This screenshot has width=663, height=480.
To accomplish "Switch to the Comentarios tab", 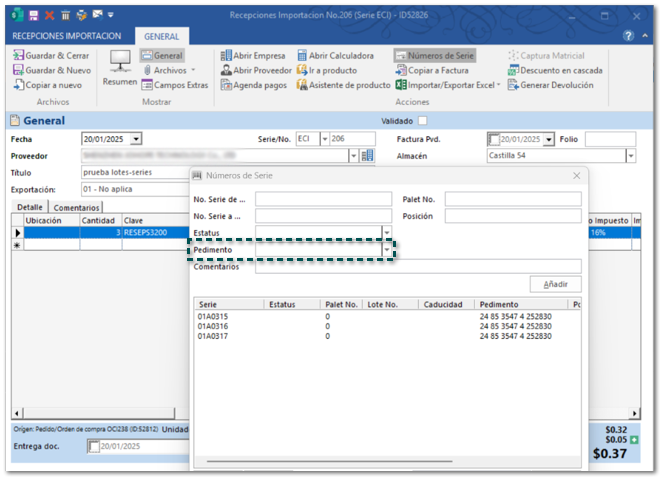I will click(76, 207).
